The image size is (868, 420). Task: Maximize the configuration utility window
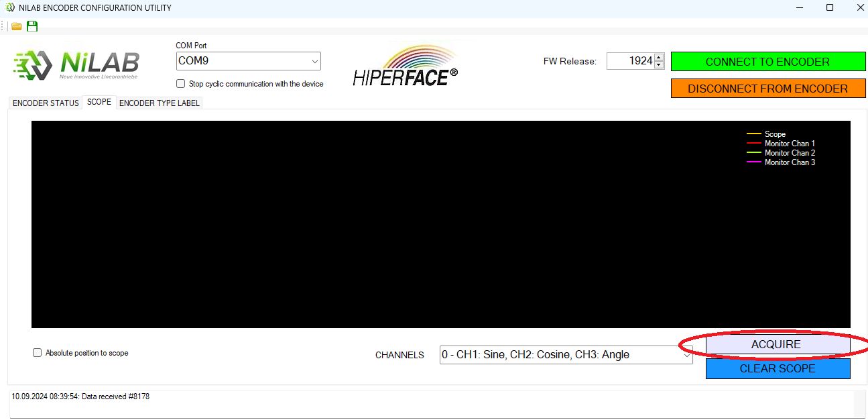(x=829, y=8)
